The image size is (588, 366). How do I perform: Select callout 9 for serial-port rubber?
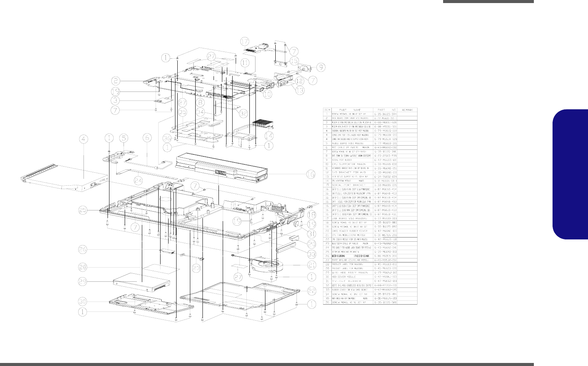click(321, 67)
